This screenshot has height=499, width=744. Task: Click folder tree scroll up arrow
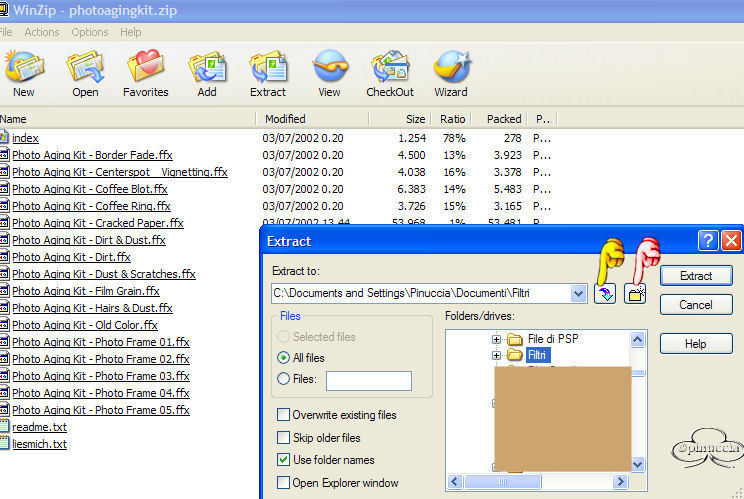click(x=637, y=339)
